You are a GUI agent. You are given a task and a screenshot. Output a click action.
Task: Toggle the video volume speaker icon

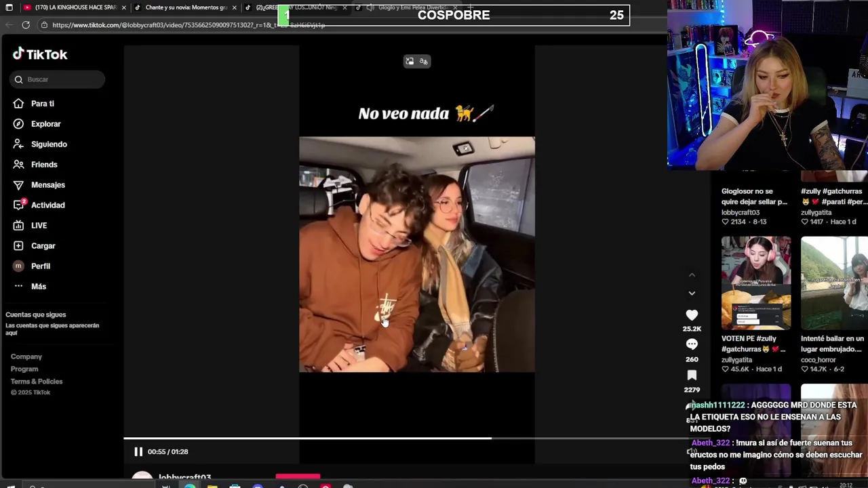click(x=692, y=451)
